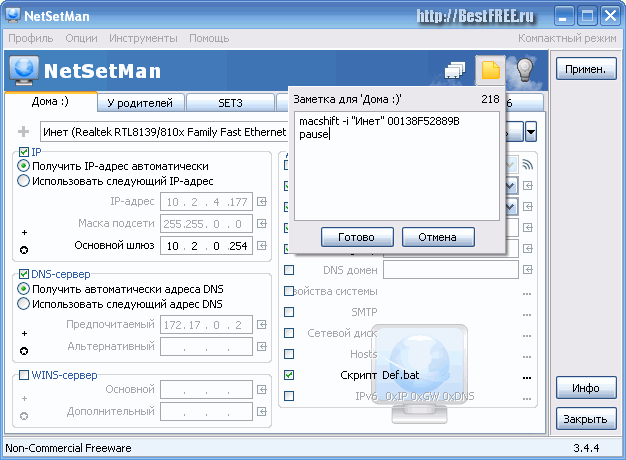The width and height of the screenshot is (626, 460).
Task: Enable the WINS-сервер checkbox
Action: tap(24, 375)
